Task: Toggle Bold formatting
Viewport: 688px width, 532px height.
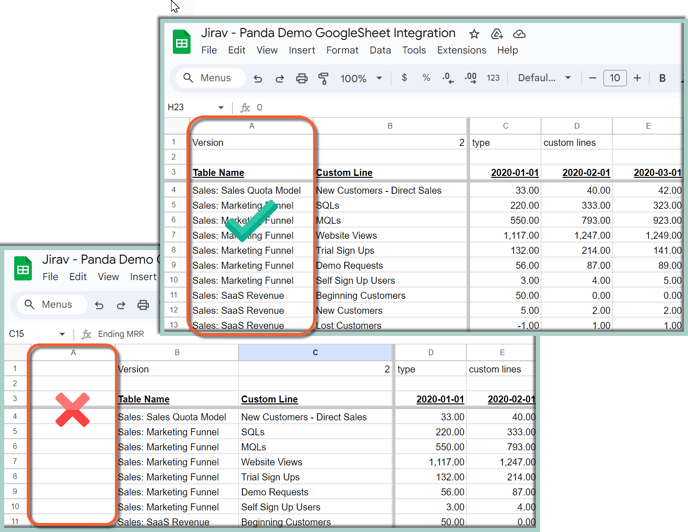Action: [663, 78]
